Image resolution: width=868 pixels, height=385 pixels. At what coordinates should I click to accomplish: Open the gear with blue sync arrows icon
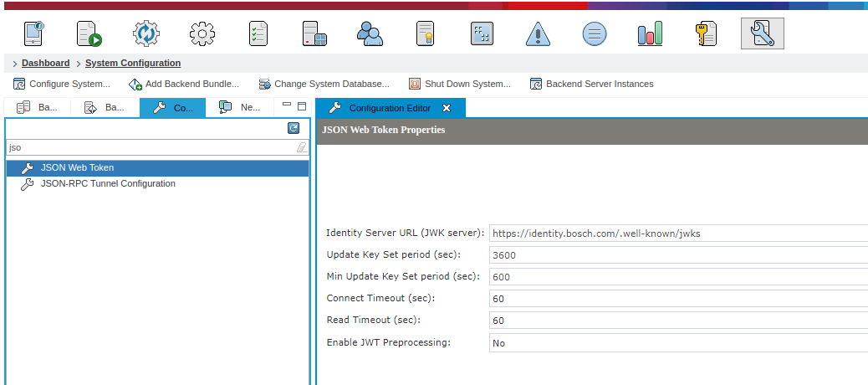coord(146,33)
